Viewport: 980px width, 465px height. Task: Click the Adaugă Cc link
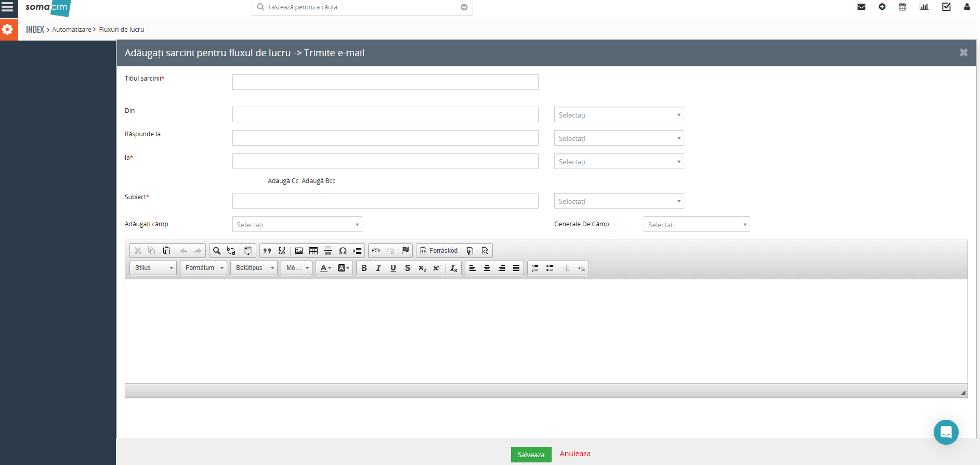click(x=283, y=181)
